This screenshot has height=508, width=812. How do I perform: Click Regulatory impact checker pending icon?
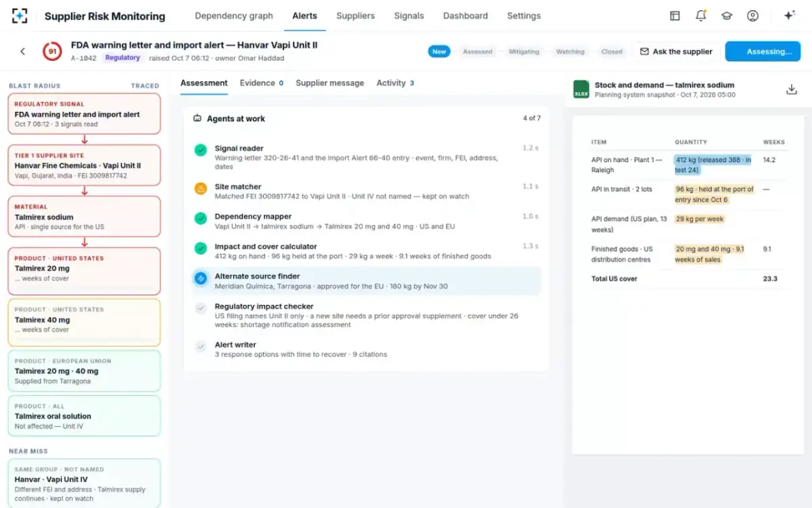(200, 308)
